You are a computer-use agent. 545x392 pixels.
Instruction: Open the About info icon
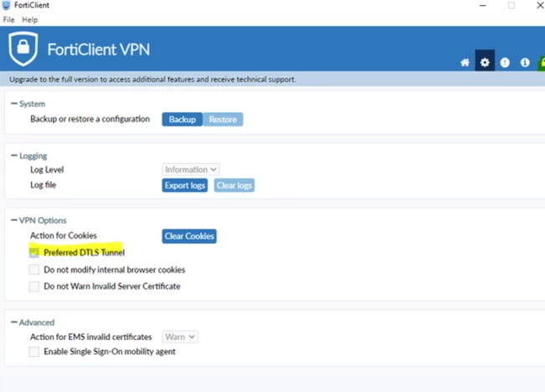(525, 62)
